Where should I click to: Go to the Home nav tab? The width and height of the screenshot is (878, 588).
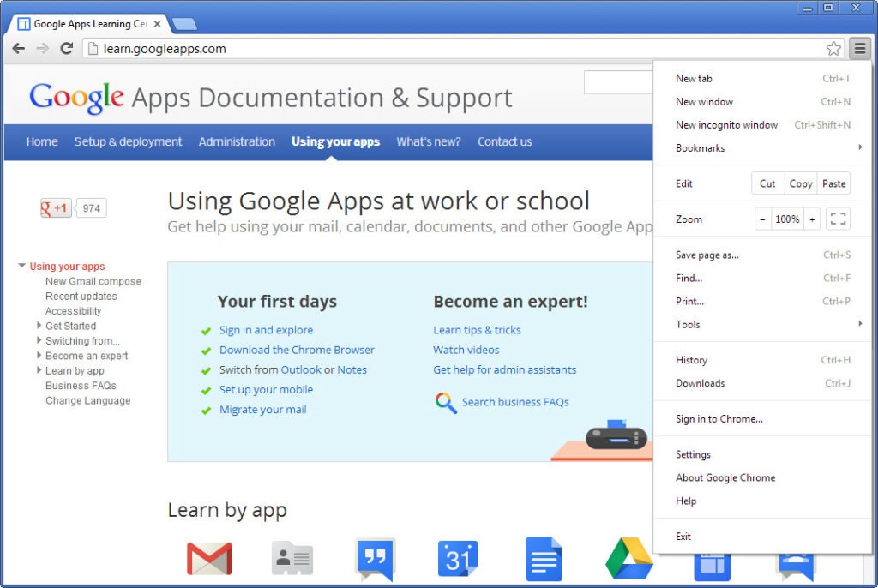[42, 141]
